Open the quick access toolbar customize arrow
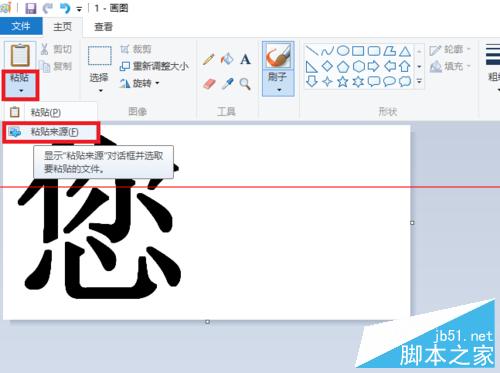The width and height of the screenshot is (500, 373). (x=79, y=9)
